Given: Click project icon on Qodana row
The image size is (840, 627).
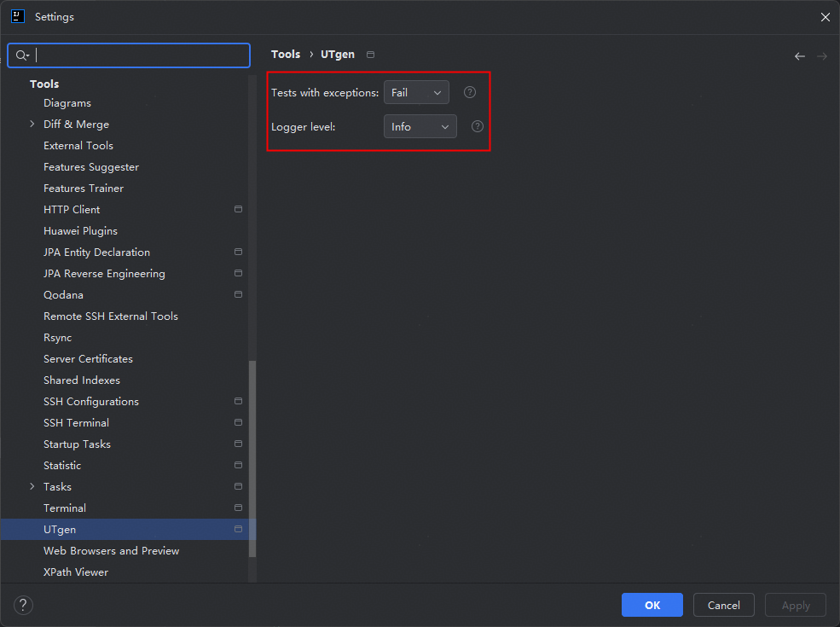Looking at the screenshot, I should 239,294.
